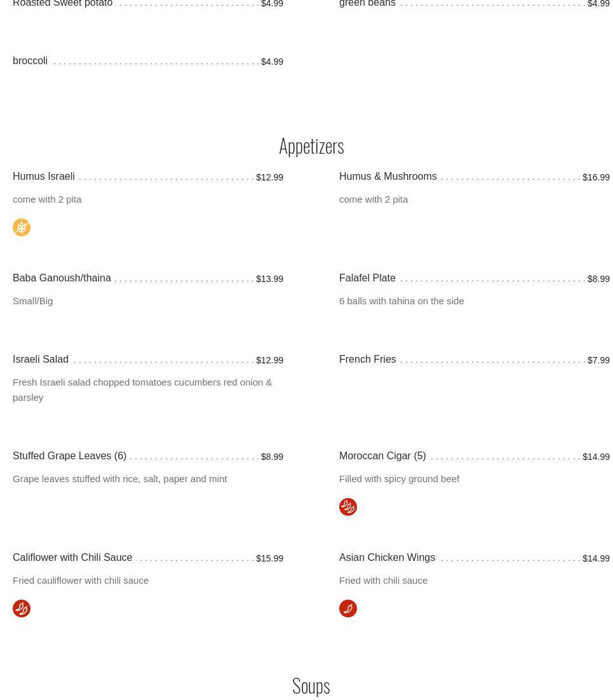The width and height of the screenshot is (613, 700).
Task: Select the broccoli side item
Action: tap(30, 61)
